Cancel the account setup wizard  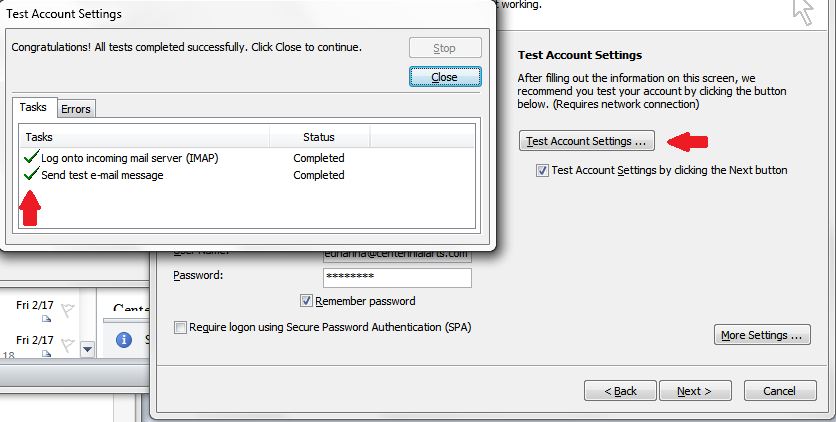coord(779,391)
